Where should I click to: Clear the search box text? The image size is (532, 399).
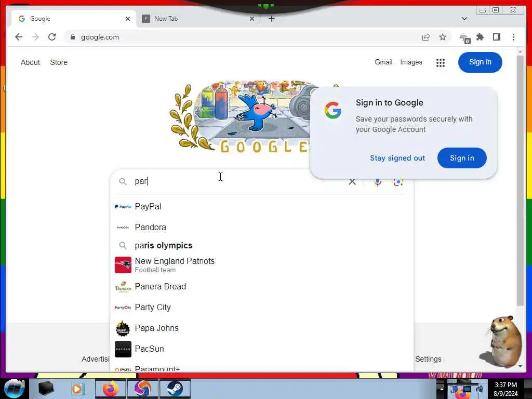[352, 181]
